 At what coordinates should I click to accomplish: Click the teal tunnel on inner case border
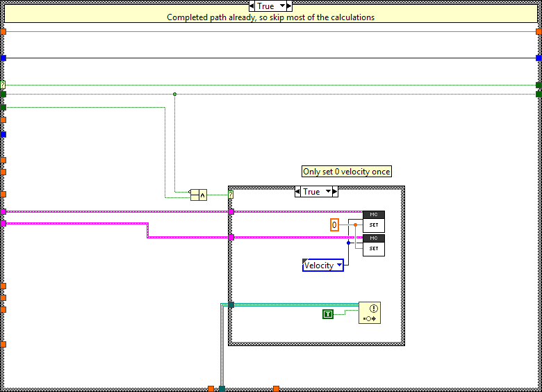231,304
